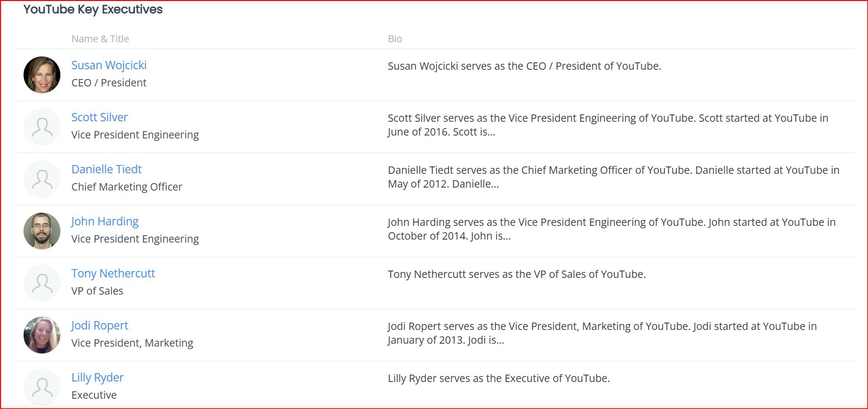Click Lilly Ryder's placeholder avatar icon
The width and height of the screenshot is (868, 409).
coord(42,387)
